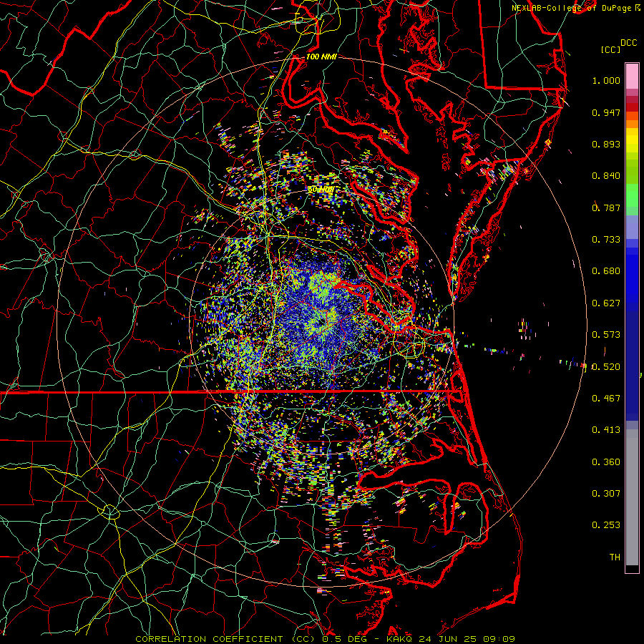
Task: Click the Correlation Coefficient KAKQ caption
Action: tap(325, 639)
